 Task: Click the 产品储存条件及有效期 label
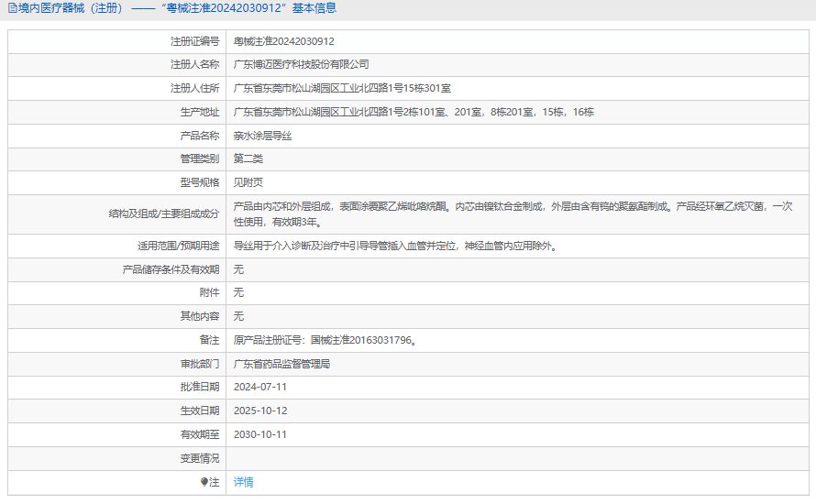[171, 269]
